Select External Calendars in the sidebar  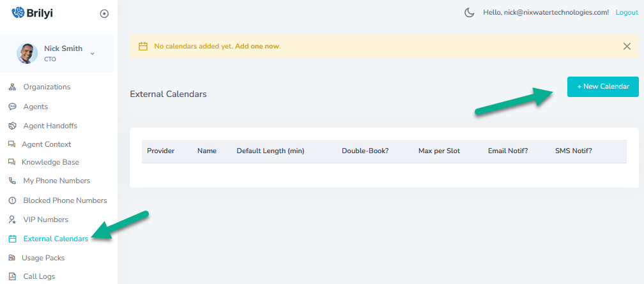56,239
